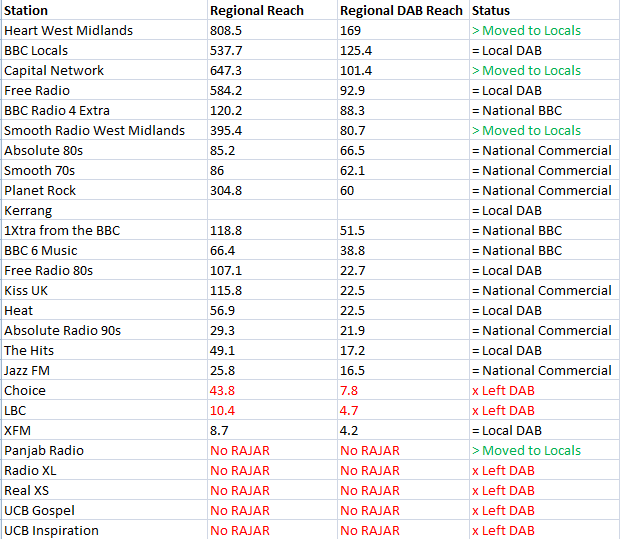This screenshot has height=539, width=620.
Task: Click the 647.3 value cell
Action: tap(272, 70)
